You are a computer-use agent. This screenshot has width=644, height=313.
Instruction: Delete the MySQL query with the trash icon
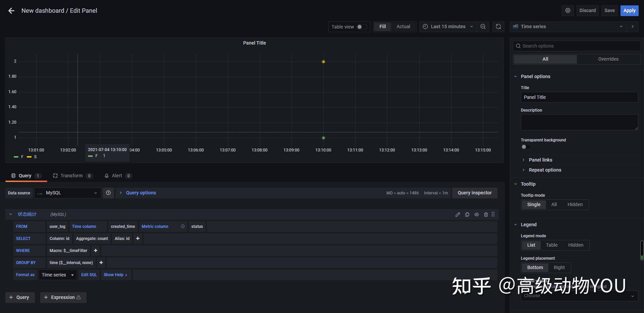pyautogui.click(x=486, y=214)
